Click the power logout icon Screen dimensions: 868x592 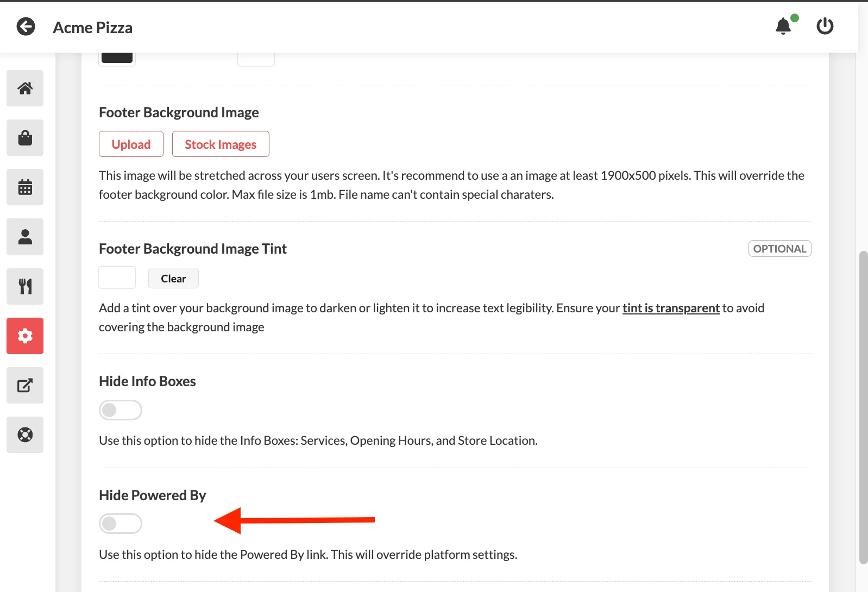click(x=825, y=26)
